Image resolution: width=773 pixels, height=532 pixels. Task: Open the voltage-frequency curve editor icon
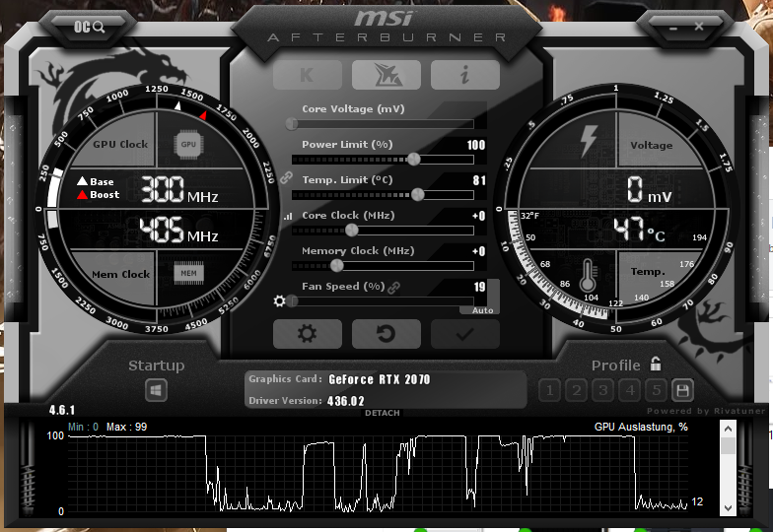(288, 216)
